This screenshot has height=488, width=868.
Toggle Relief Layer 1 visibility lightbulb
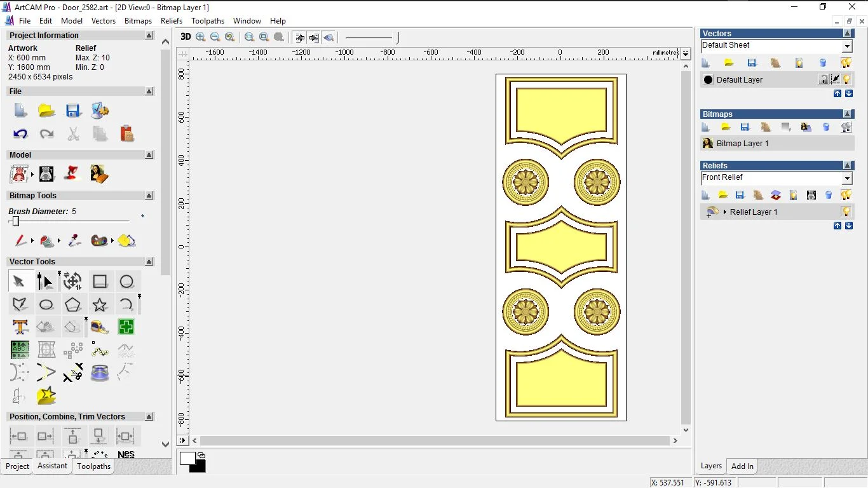pyautogui.click(x=846, y=212)
